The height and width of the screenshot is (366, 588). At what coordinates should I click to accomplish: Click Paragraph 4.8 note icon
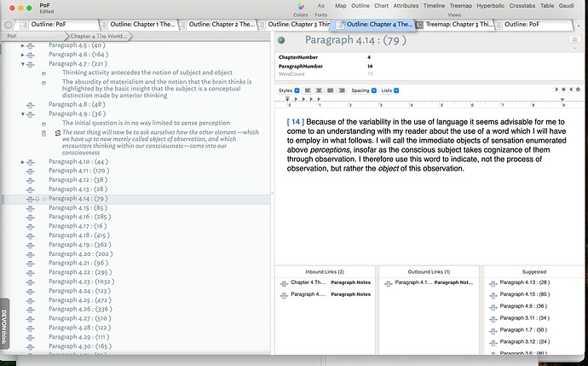tap(31, 105)
